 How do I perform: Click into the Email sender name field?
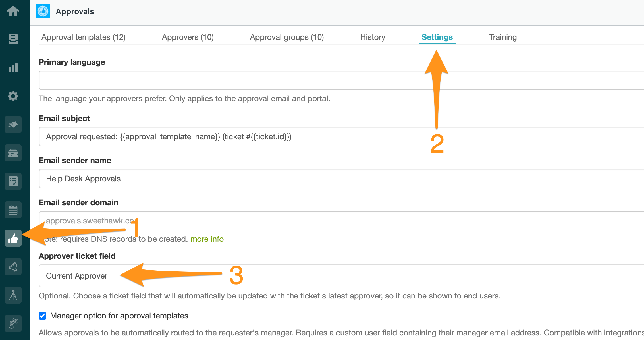pos(341,179)
